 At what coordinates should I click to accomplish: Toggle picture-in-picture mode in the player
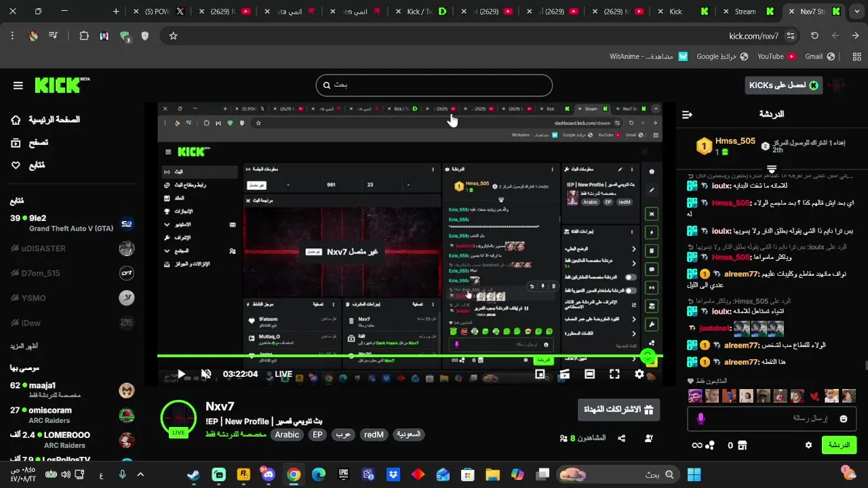540,374
